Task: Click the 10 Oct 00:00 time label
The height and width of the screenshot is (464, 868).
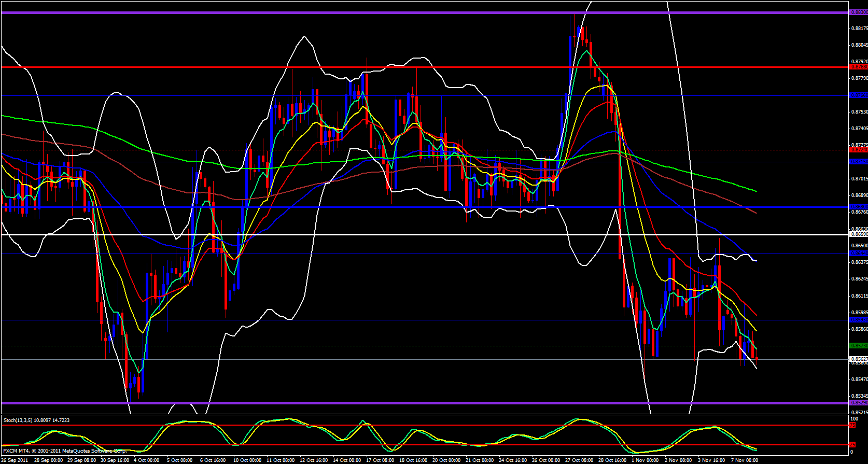Action: click(247, 460)
